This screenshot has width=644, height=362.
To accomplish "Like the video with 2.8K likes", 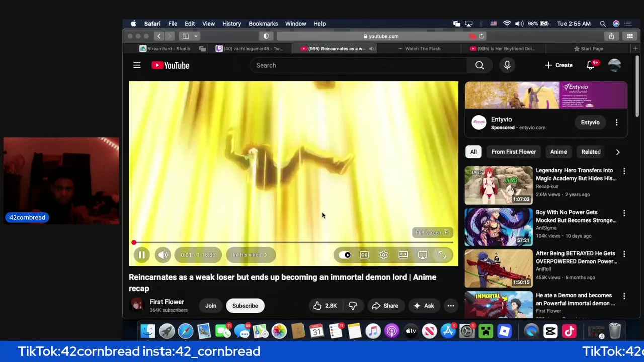I will click(x=325, y=306).
